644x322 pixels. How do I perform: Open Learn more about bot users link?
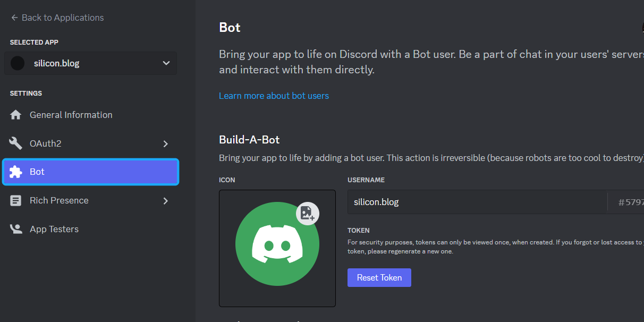(274, 96)
